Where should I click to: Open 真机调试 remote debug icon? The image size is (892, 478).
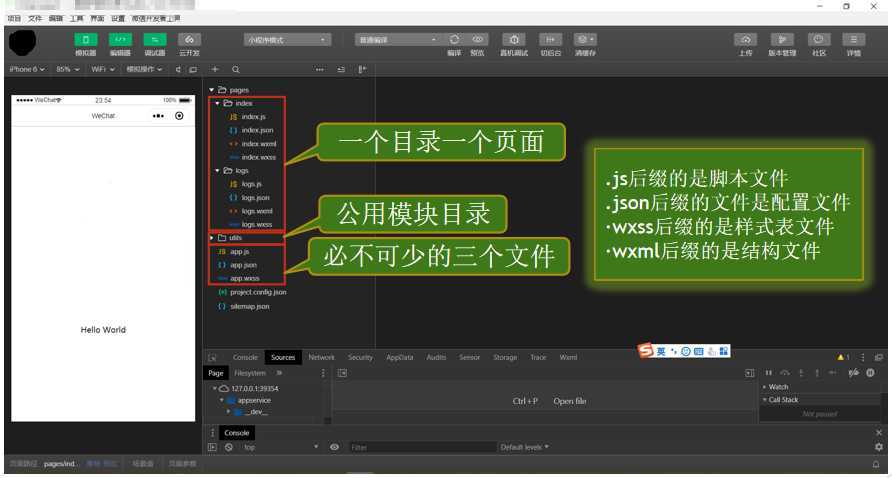click(x=514, y=39)
